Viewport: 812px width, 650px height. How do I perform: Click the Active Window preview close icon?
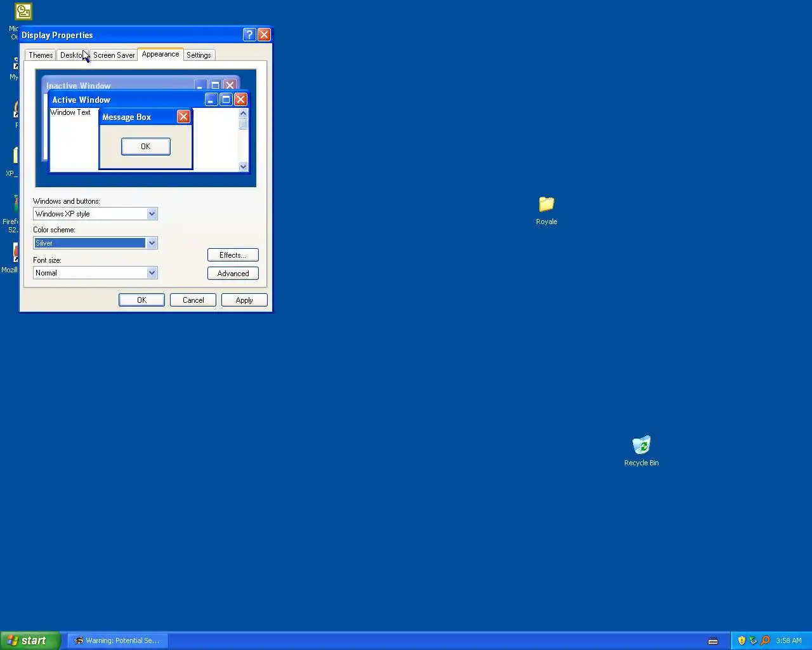tap(240, 99)
